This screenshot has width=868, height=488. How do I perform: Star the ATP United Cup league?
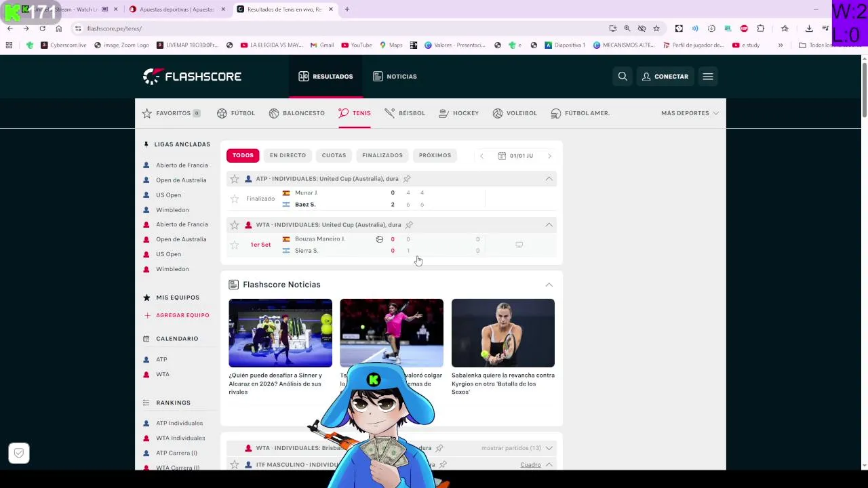pyautogui.click(x=235, y=179)
